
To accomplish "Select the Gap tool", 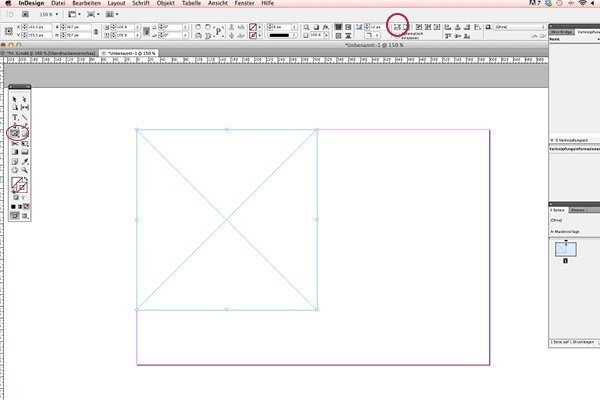I will (x=24, y=108).
